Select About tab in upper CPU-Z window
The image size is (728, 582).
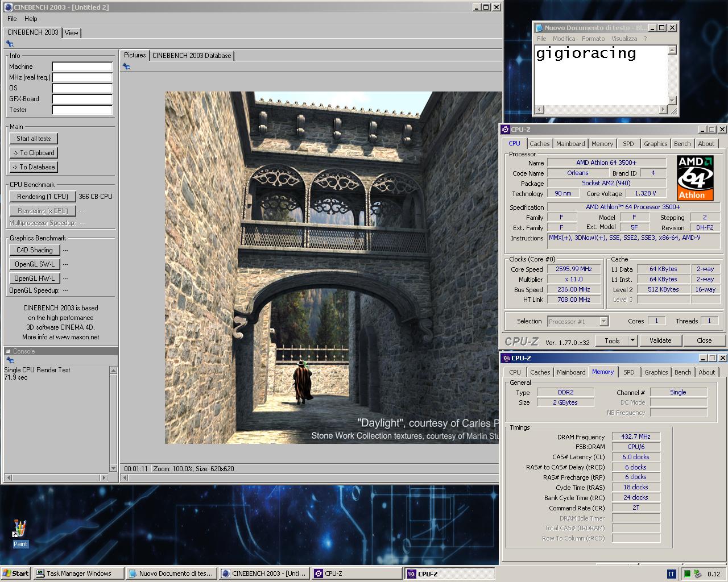coord(706,144)
